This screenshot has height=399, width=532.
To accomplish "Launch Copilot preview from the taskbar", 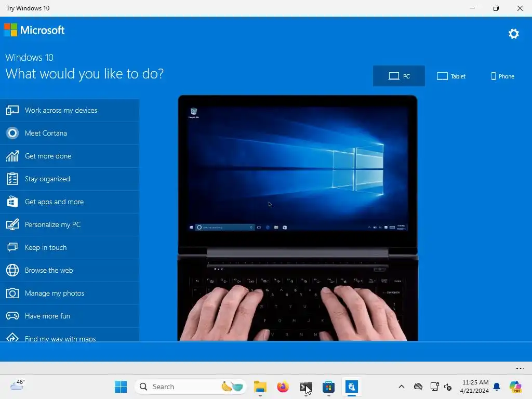I will coord(515,387).
